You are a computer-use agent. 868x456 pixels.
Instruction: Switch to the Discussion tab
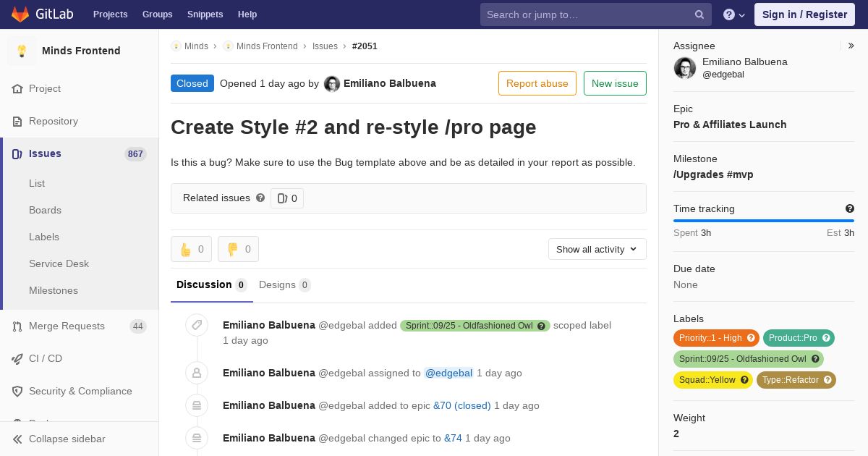click(x=212, y=285)
